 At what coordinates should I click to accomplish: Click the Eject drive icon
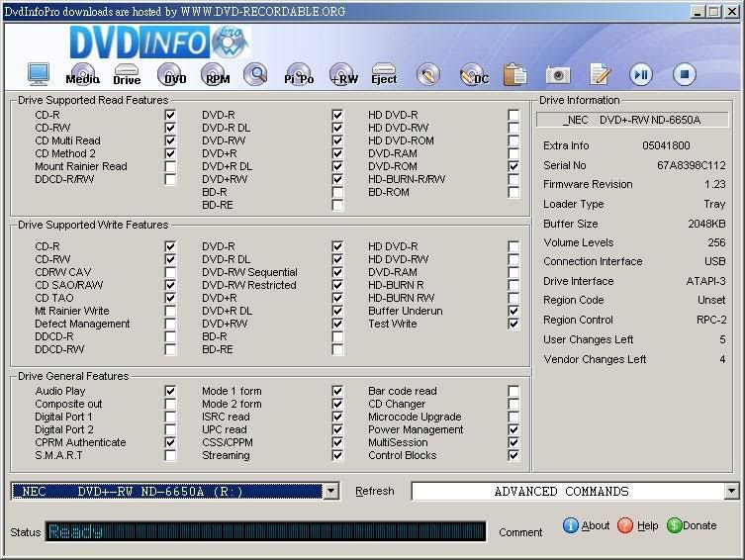pos(384,74)
